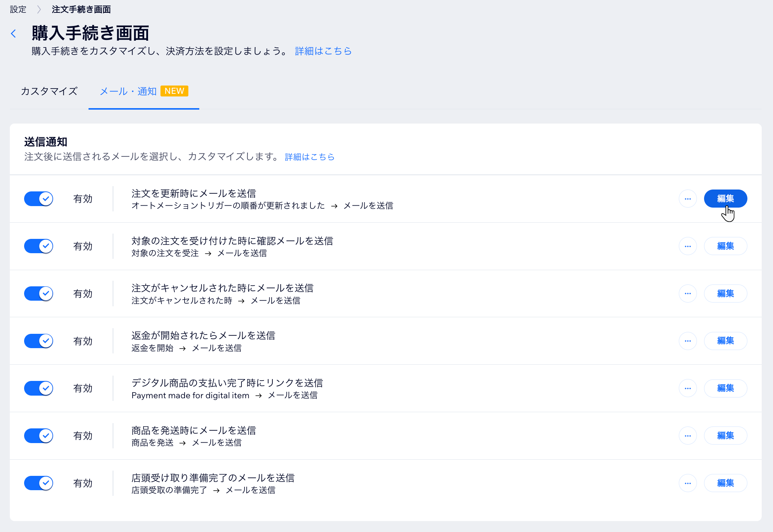The image size is (773, 532).
Task: Open more options for 注文を更新時にメールを送信
Action: click(687, 199)
